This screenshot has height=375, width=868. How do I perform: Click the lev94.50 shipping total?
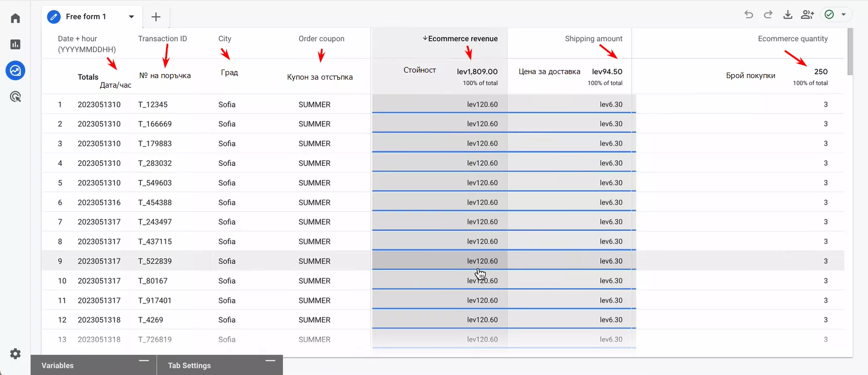(x=607, y=72)
